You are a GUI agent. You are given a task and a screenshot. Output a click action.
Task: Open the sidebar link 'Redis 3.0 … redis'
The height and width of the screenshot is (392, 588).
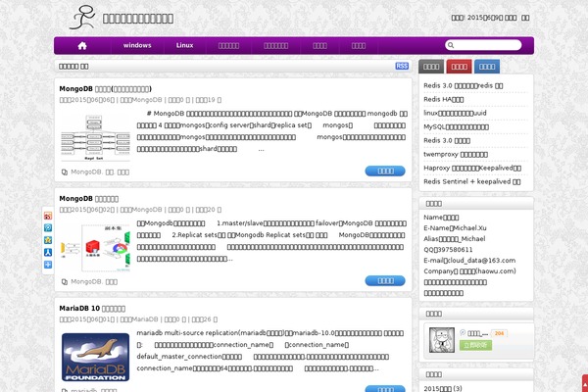464,85
